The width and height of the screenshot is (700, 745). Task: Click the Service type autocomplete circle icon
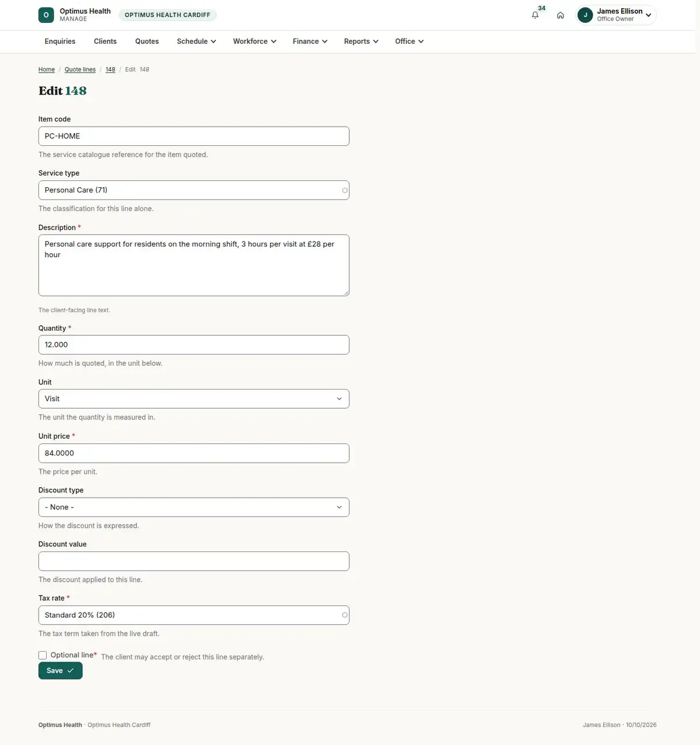click(x=345, y=190)
